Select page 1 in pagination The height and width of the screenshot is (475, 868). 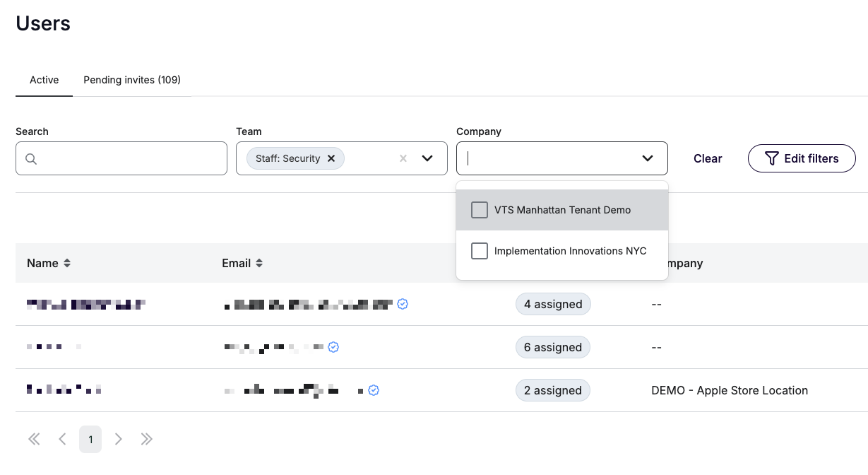point(90,439)
